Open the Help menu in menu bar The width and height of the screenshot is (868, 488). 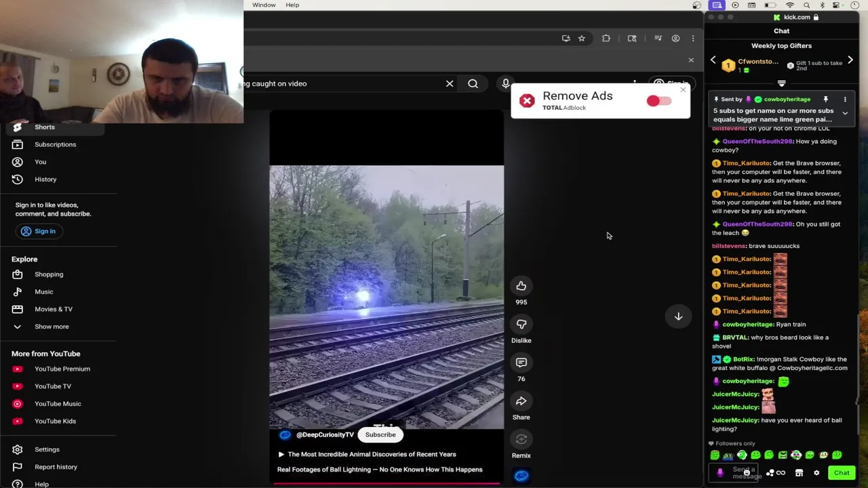pos(292,5)
